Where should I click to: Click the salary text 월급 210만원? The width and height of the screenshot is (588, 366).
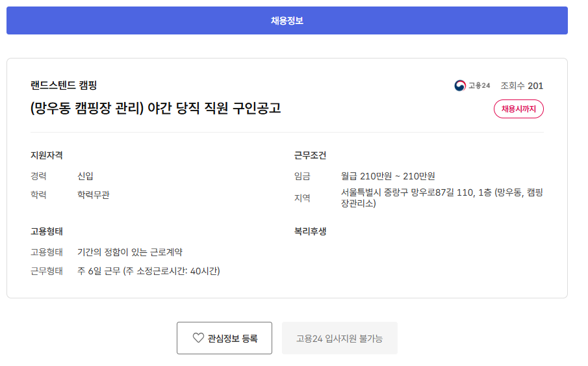(388, 176)
